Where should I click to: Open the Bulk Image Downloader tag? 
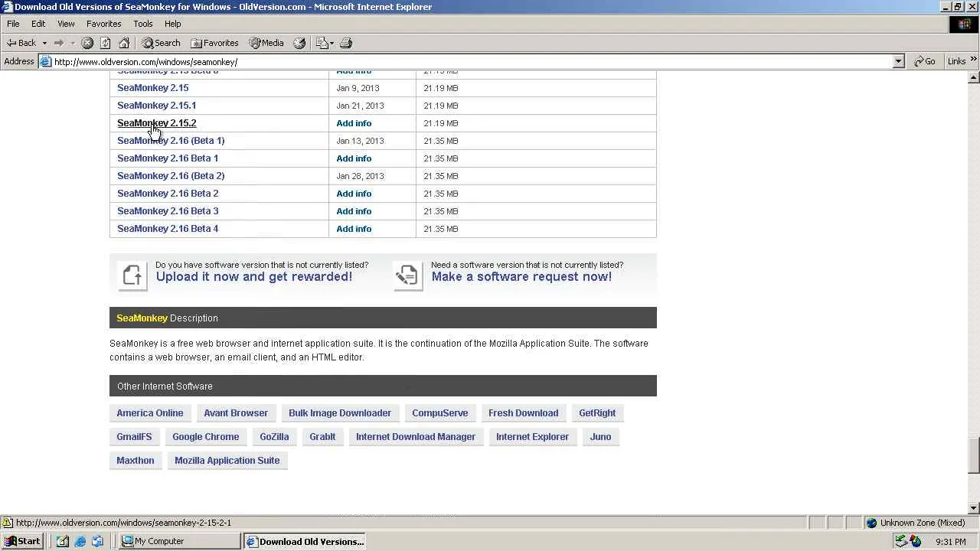click(x=340, y=413)
